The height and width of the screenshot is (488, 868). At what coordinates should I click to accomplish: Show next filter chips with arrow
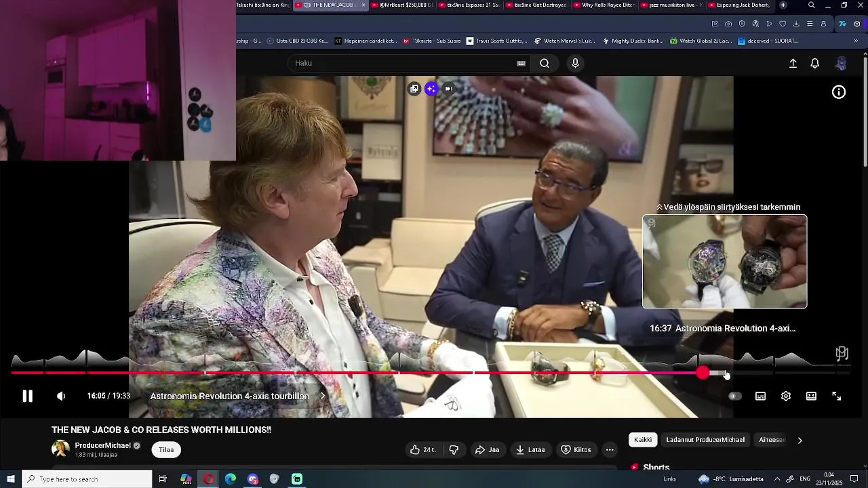[800, 441]
